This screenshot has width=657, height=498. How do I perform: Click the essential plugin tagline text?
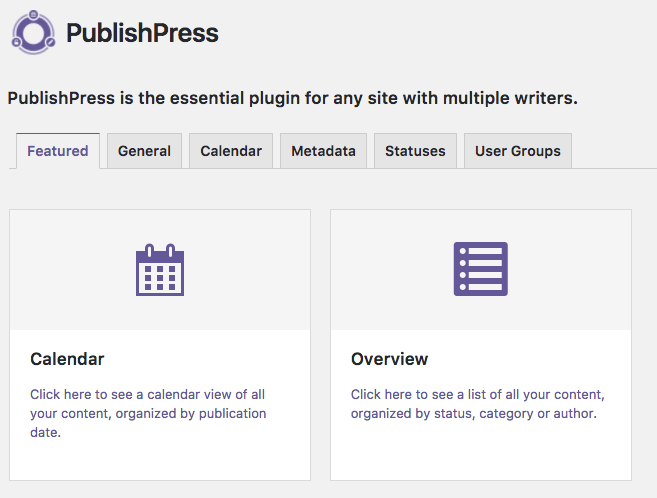coord(292,99)
